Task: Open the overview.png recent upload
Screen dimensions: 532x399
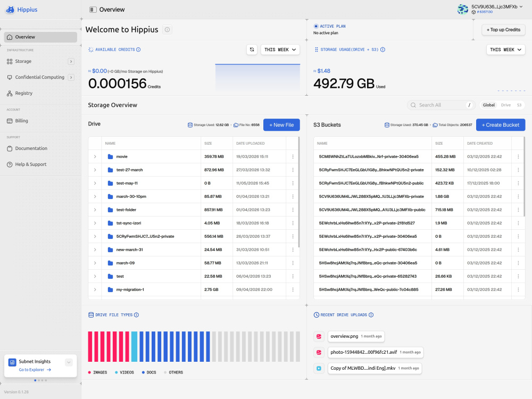Action: pos(356,336)
